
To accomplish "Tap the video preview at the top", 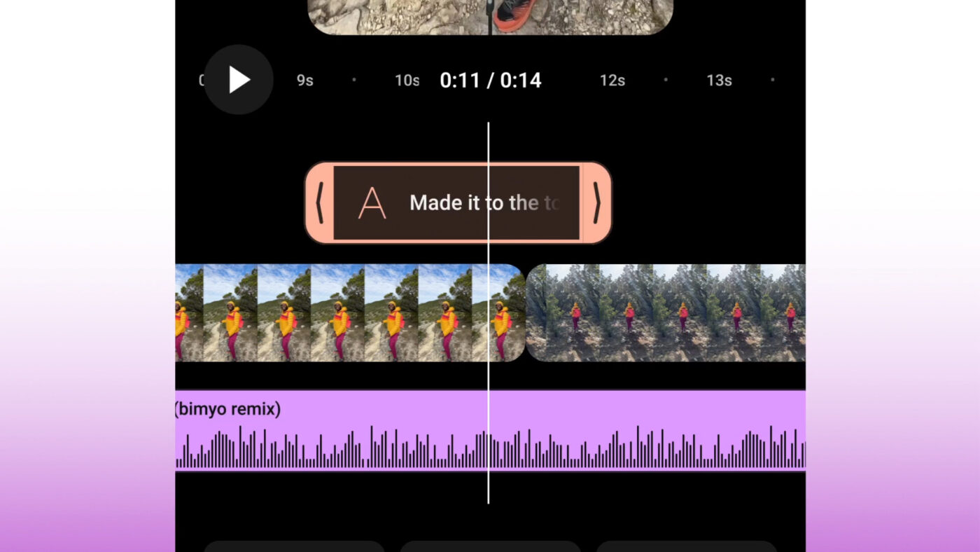I will click(490, 17).
